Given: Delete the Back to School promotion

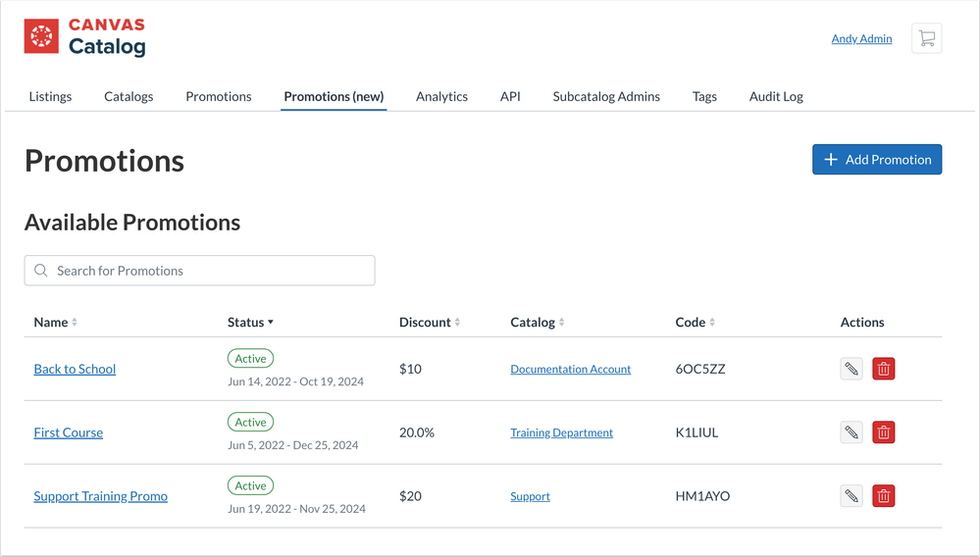Looking at the screenshot, I should (883, 370).
